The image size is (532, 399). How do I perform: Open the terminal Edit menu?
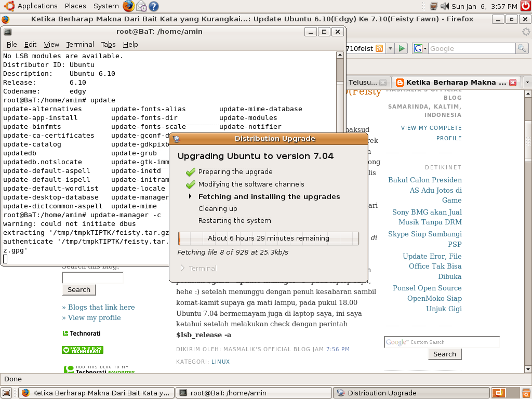click(30, 45)
